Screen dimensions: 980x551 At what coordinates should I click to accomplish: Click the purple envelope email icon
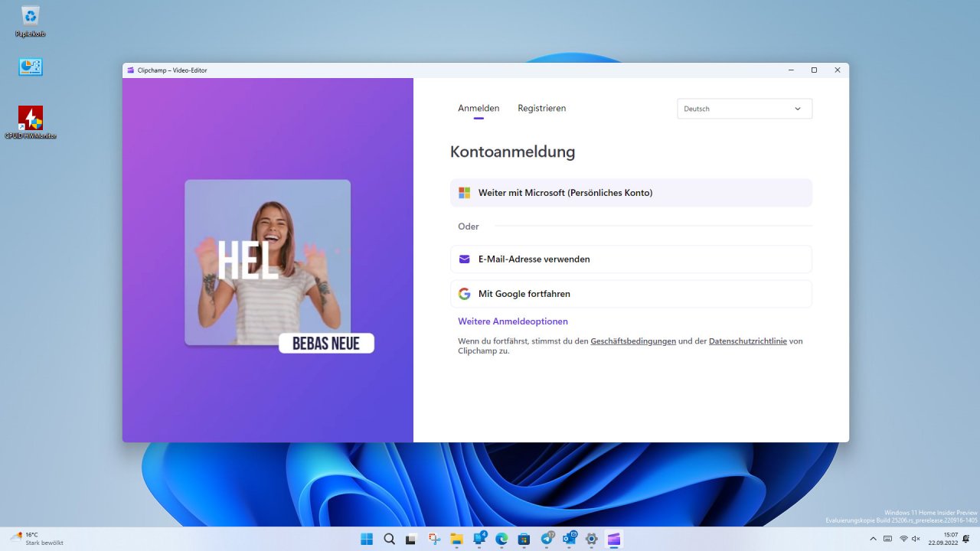(x=464, y=259)
